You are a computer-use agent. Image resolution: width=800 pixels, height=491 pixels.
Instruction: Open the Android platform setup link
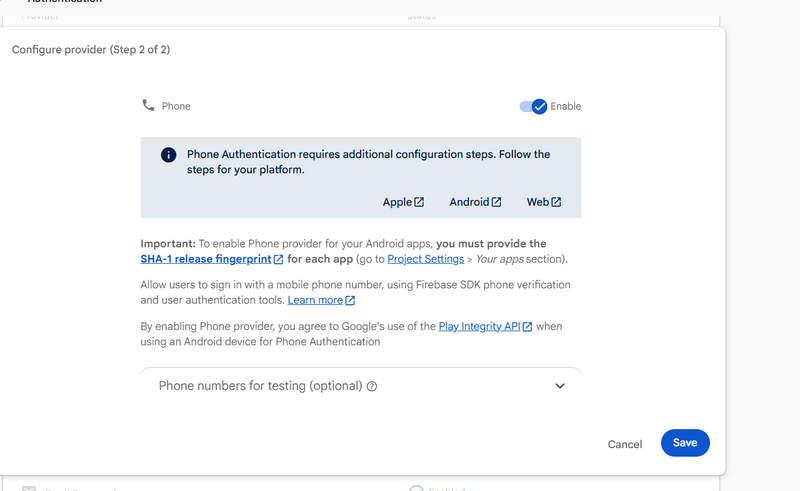click(x=469, y=202)
